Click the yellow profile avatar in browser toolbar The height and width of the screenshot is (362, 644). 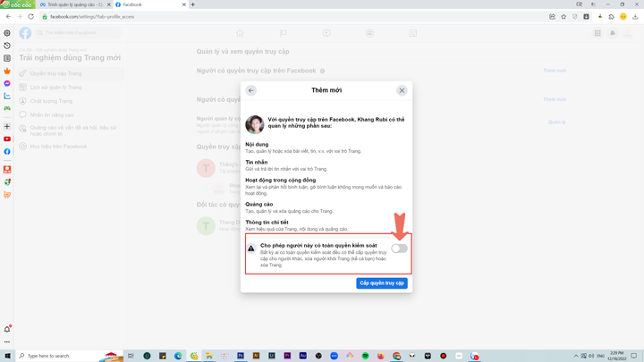click(x=623, y=17)
